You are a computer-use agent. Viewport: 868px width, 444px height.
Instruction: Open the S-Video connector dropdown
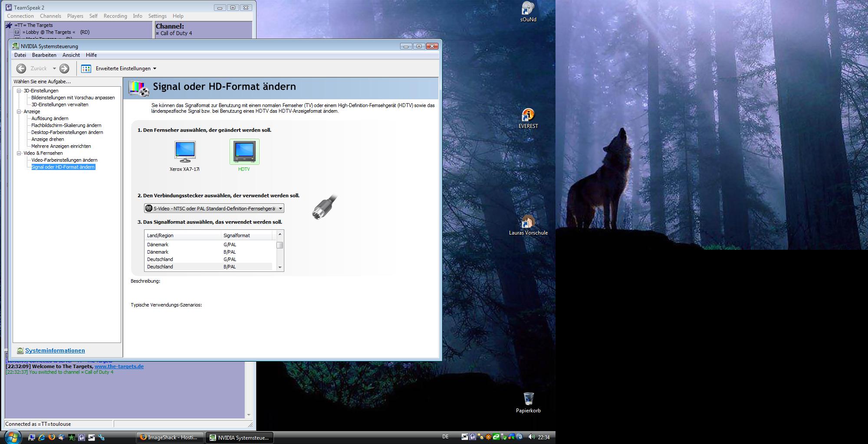pyautogui.click(x=214, y=209)
